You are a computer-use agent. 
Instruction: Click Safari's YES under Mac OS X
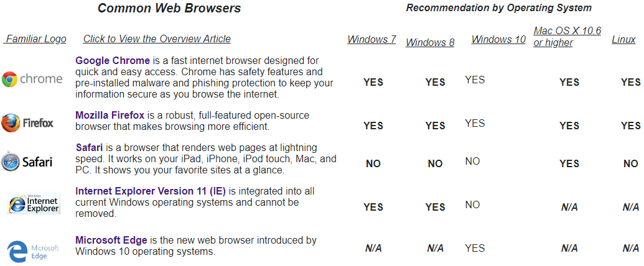pyautogui.click(x=569, y=164)
